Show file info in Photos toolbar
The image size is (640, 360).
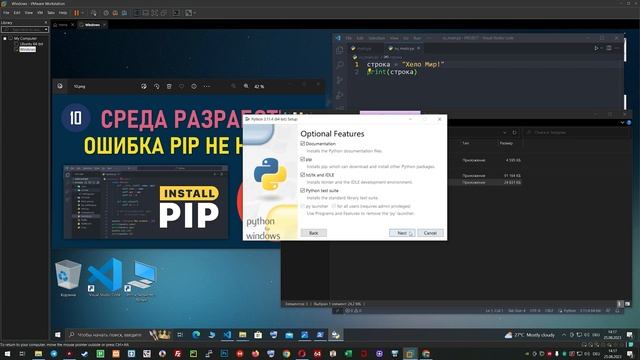point(194,87)
